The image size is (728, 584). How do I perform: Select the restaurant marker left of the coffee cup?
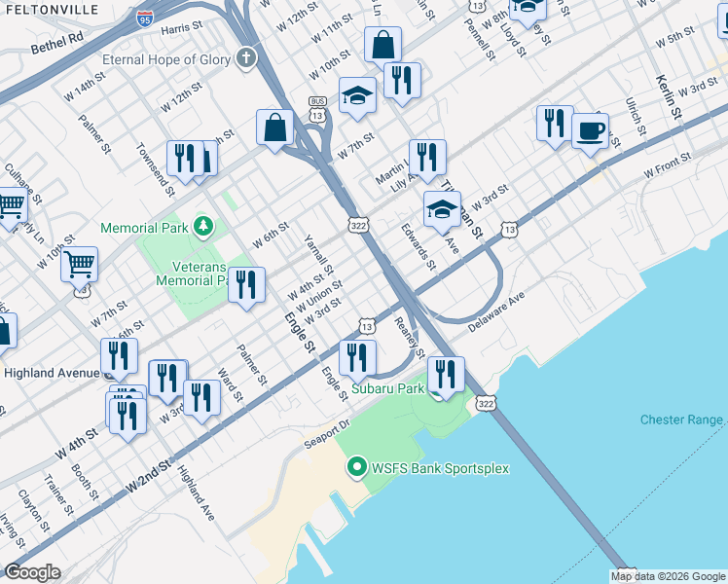(555, 125)
